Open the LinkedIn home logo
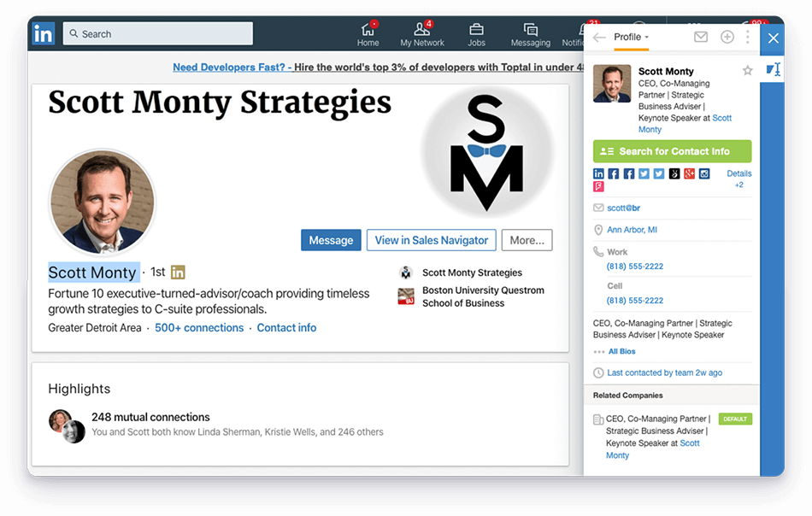 click(43, 32)
